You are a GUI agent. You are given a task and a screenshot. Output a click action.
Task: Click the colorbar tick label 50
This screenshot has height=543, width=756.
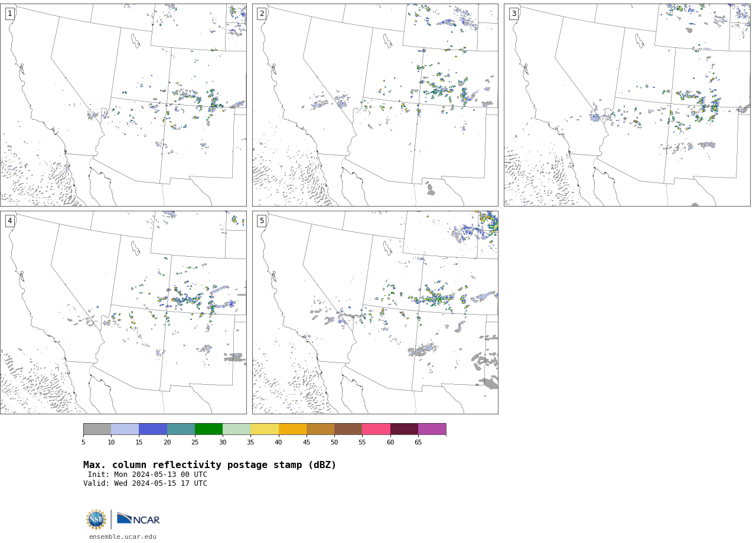334,443
